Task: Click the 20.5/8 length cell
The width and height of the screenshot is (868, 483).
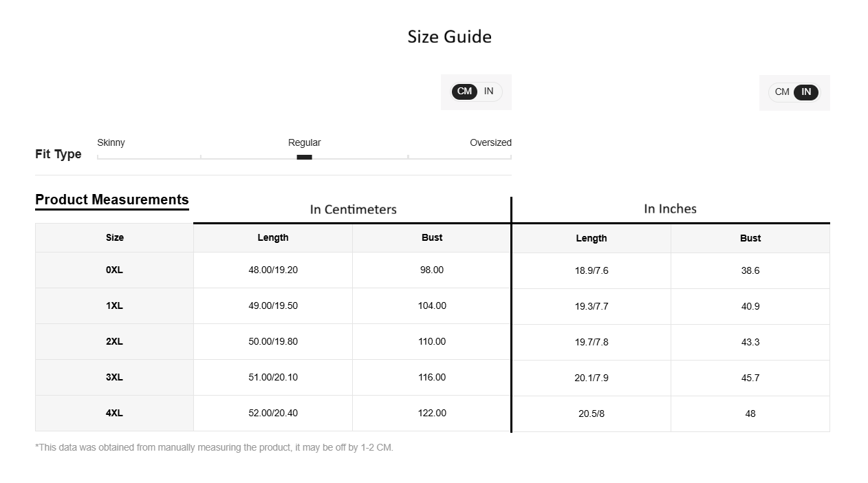Action: tap(592, 414)
